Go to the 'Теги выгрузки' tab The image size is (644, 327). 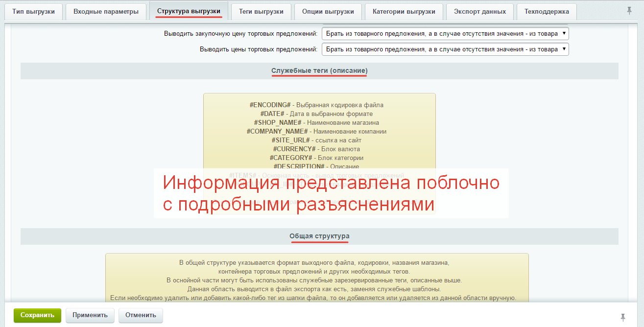261,12
